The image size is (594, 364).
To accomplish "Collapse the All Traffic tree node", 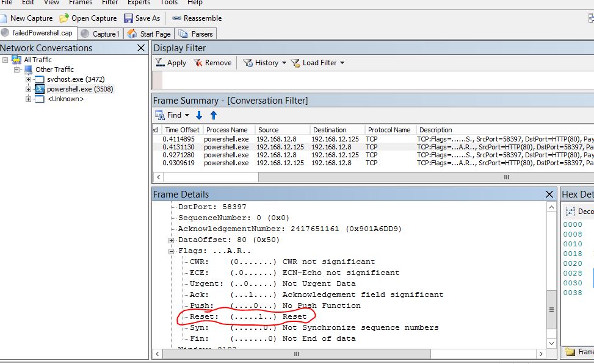I will click(x=5, y=59).
